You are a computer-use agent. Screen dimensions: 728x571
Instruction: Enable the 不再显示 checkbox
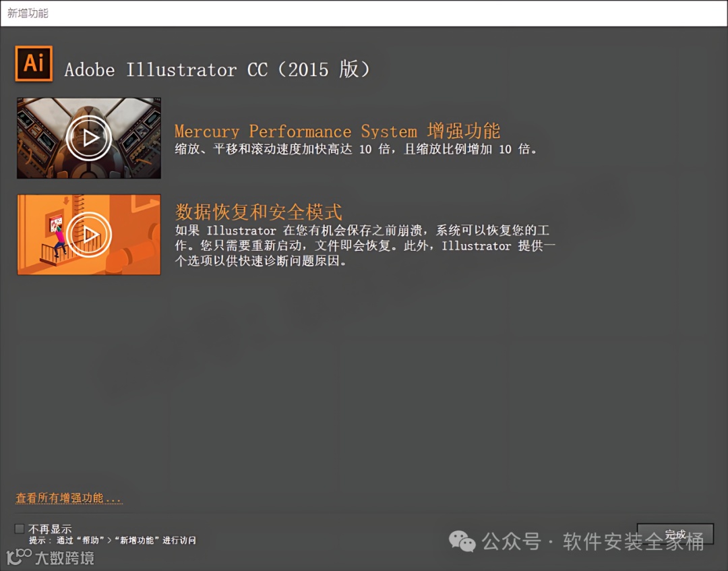click(x=20, y=529)
